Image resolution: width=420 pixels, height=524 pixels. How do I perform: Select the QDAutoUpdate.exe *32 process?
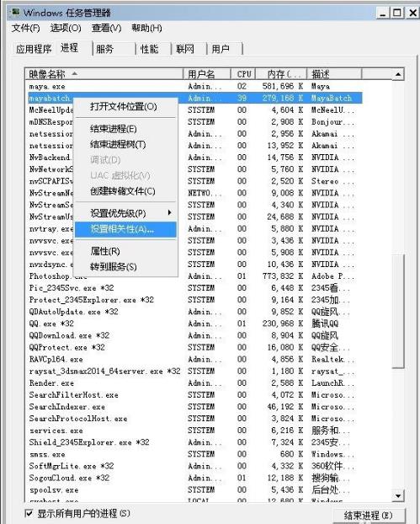point(194,312)
